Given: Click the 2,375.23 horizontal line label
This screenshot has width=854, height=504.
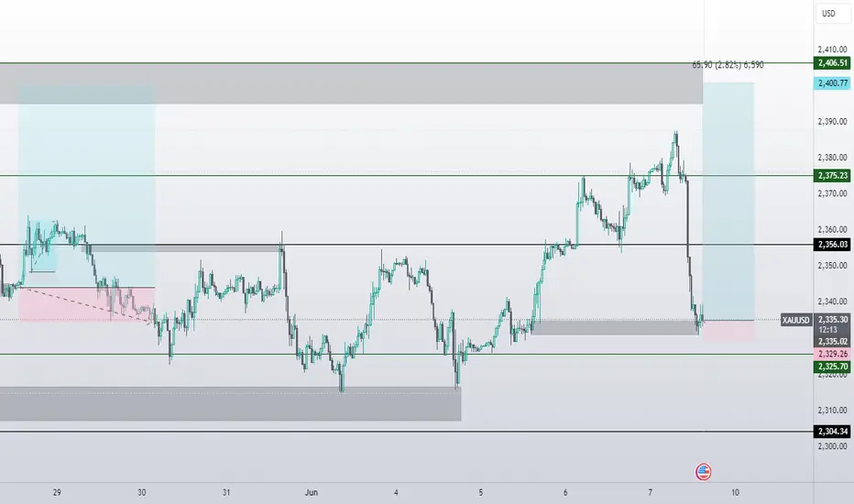Looking at the screenshot, I should [x=832, y=175].
